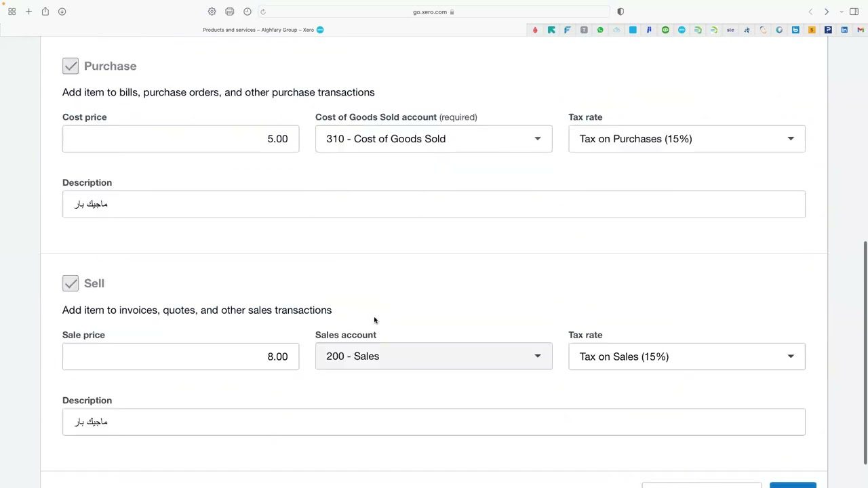Click the Sale price field showing 8.00
Image resolution: width=868 pixels, height=488 pixels.
pos(180,357)
